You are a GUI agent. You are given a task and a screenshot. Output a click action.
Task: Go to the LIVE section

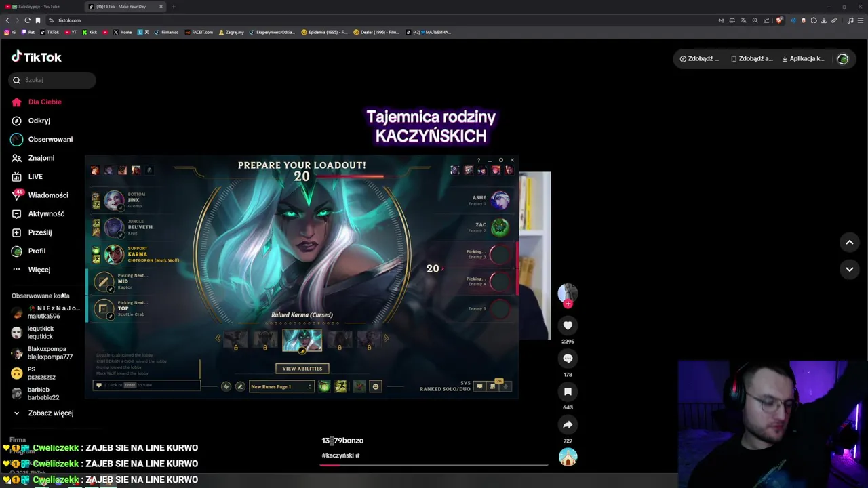(x=27, y=176)
